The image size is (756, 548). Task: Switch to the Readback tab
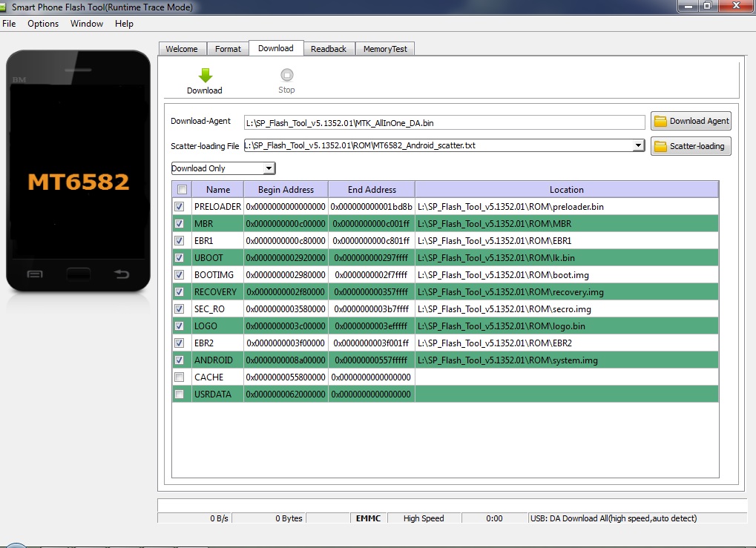pyautogui.click(x=328, y=49)
